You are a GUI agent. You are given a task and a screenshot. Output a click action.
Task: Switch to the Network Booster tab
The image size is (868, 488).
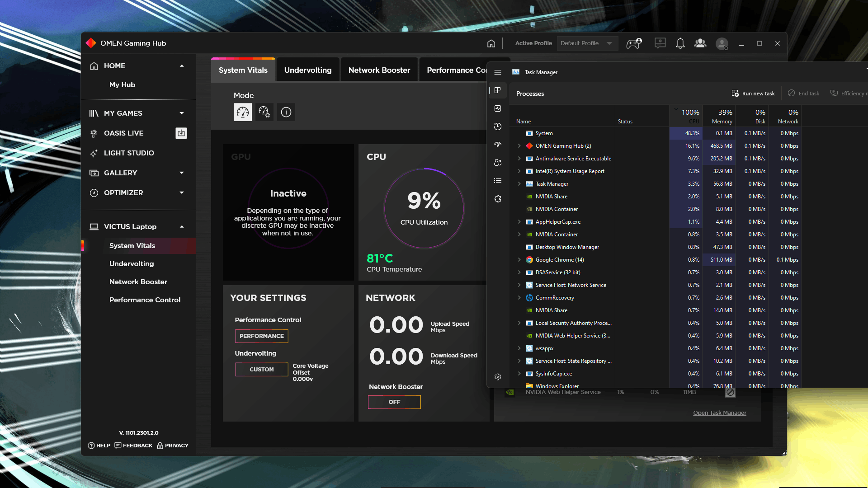(379, 70)
